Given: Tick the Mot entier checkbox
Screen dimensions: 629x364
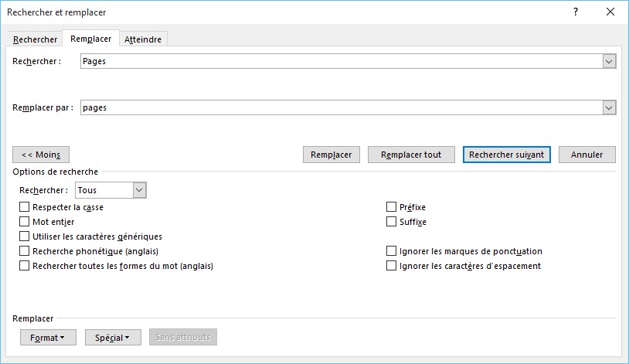Looking at the screenshot, I should [x=25, y=222].
